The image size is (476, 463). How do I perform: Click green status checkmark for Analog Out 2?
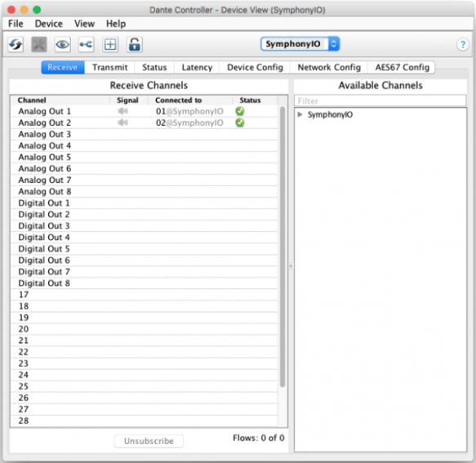(x=240, y=122)
